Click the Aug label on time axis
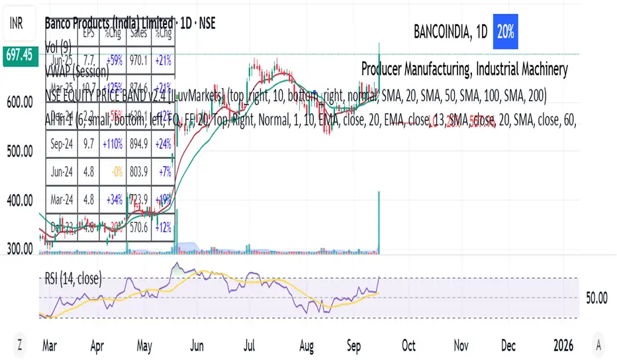The image size is (617, 364). tap(307, 346)
